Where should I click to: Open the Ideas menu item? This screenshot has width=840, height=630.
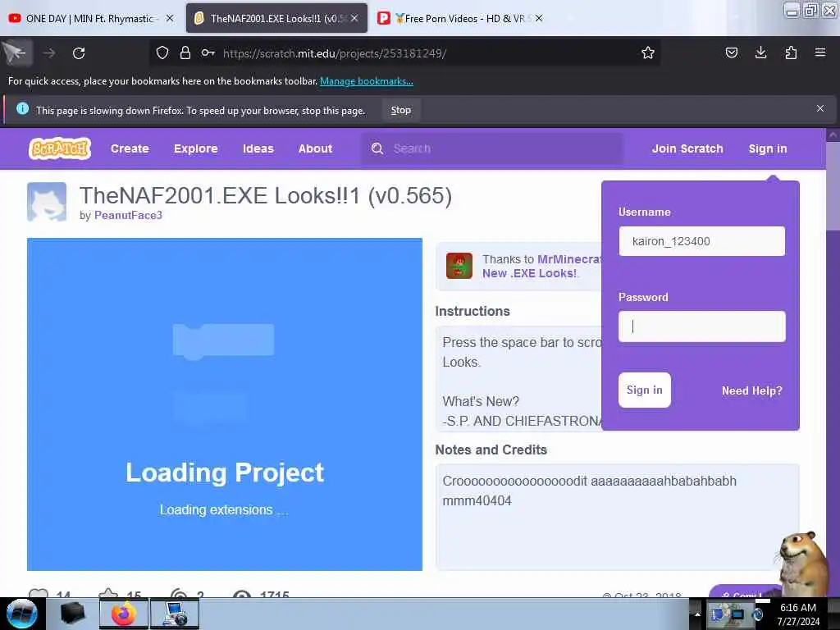[258, 148]
